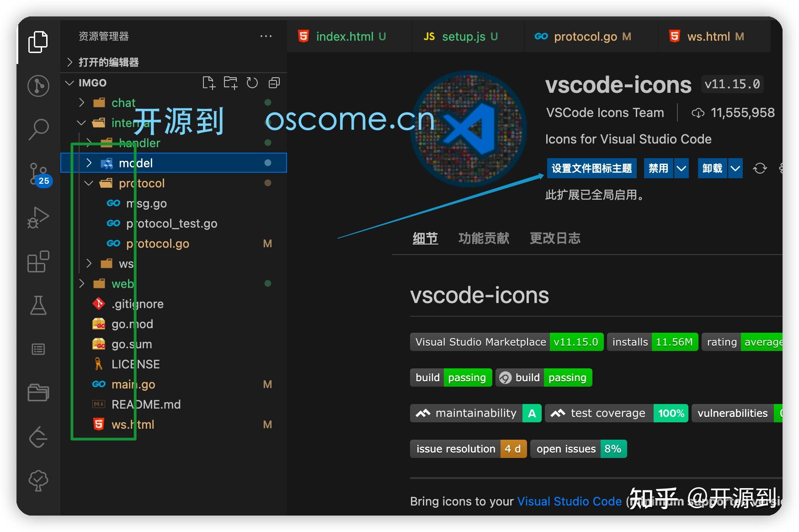Click the Visual Studio Code link at bottom
Image resolution: width=799 pixels, height=532 pixels.
tap(569, 501)
